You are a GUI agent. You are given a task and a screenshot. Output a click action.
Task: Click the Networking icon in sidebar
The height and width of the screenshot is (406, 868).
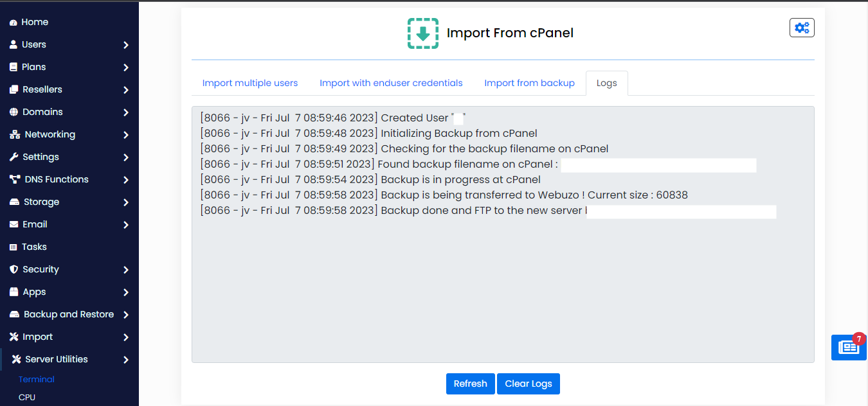pyautogui.click(x=15, y=135)
